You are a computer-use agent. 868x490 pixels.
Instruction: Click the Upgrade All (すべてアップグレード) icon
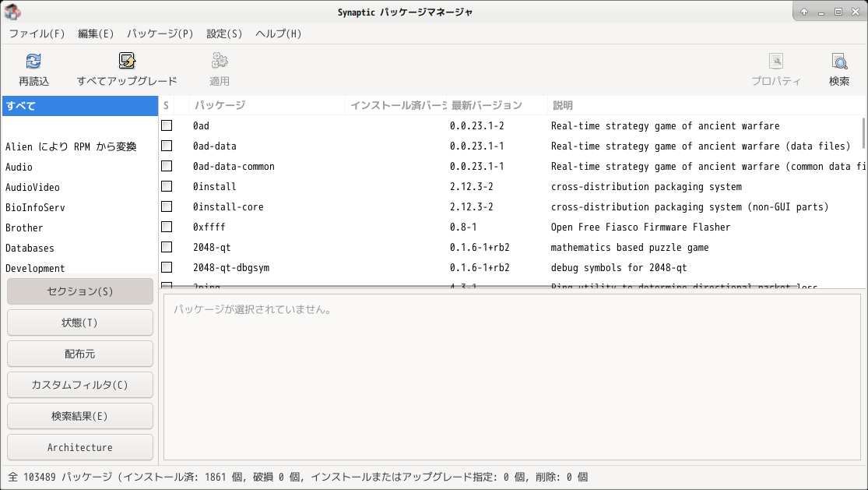127,61
